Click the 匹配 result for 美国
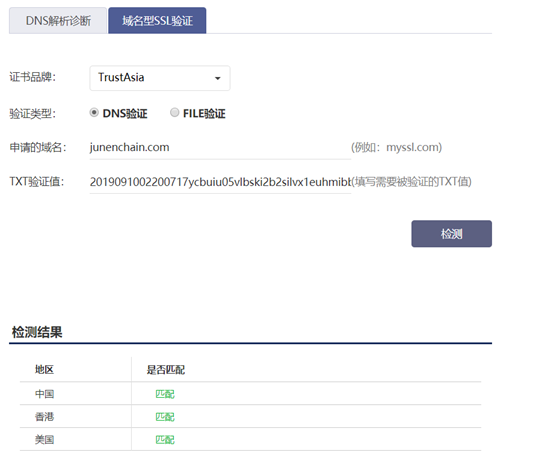The height and width of the screenshot is (473, 554). click(165, 440)
